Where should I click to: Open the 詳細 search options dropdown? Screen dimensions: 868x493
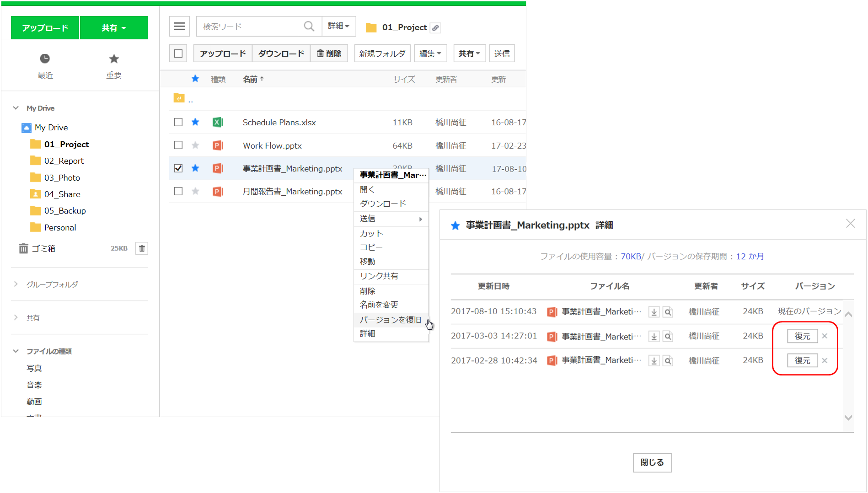coord(338,27)
